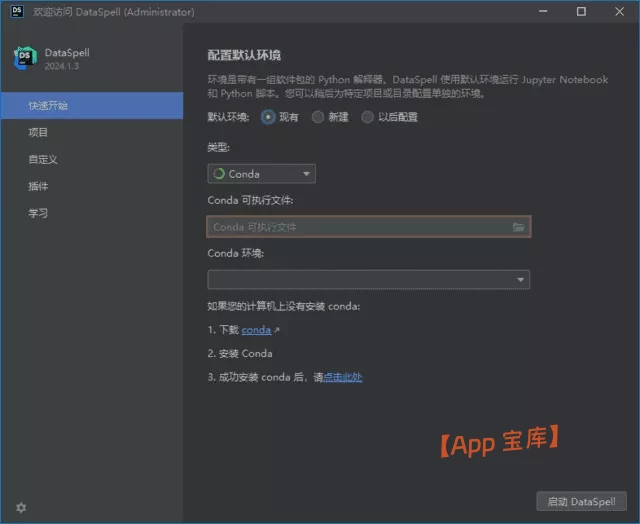This screenshot has width=640, height=524.
Task: Click the 启动 DataSpell button
Action: [581, 502]
